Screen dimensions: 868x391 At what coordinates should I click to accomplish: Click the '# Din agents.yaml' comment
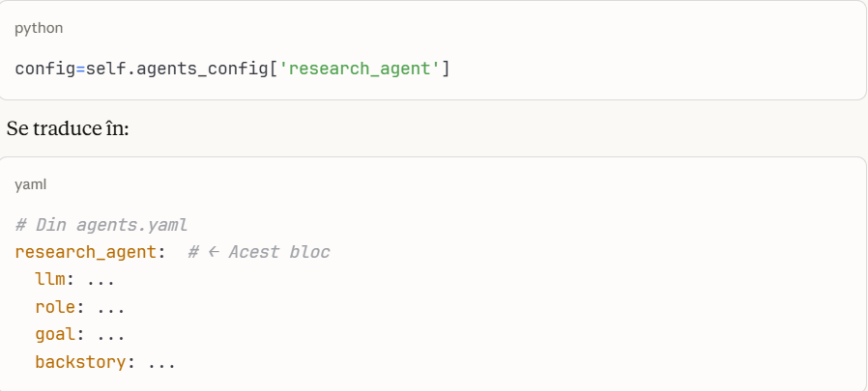tap(101, 225)
